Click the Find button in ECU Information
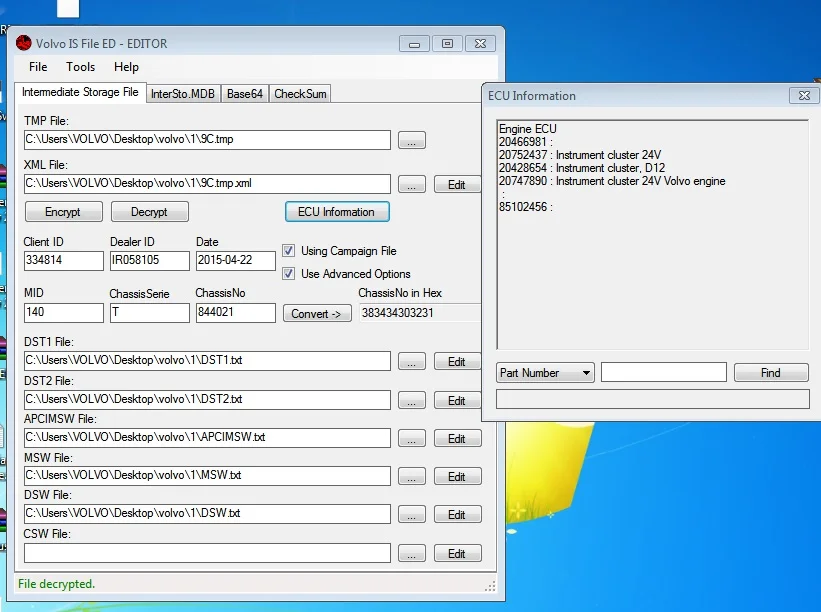Viewport: 821px width, 612px height. click(x=771, y=373)
